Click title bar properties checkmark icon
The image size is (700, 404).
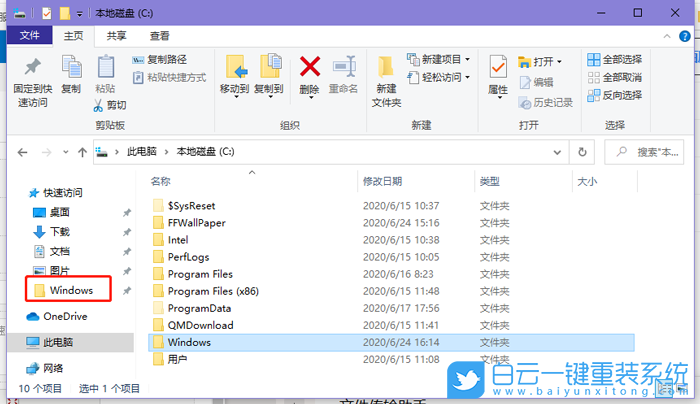pos(46,13)
